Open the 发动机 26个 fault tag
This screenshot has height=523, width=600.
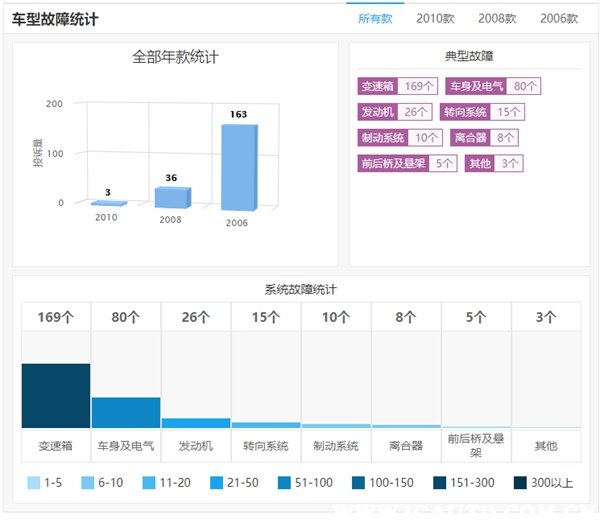point(395,112)
